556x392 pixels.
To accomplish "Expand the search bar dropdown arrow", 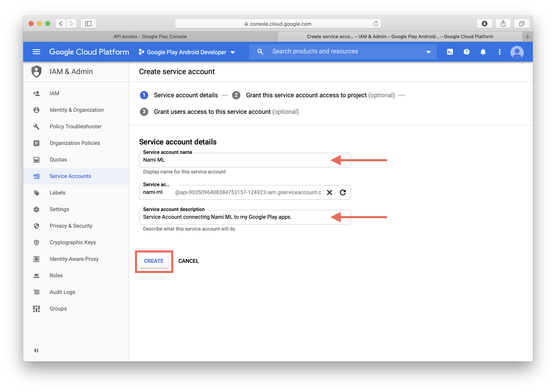I will (428, 52).
